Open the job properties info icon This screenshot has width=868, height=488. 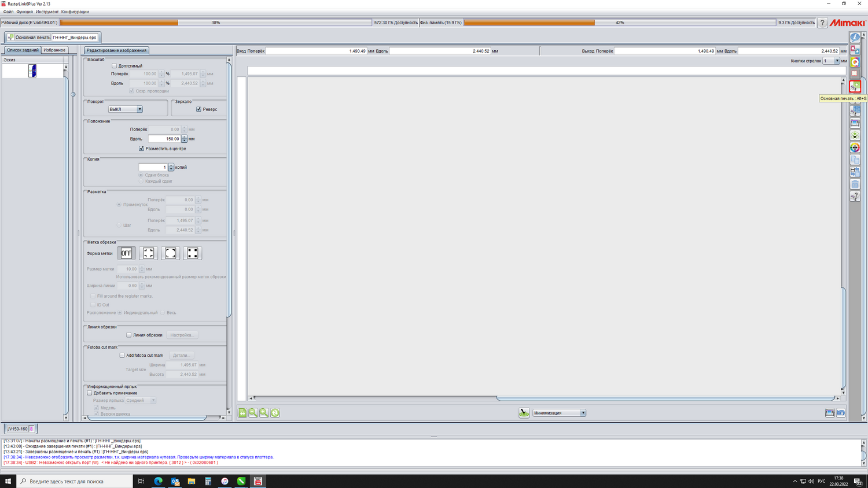(x=855, y=38)
